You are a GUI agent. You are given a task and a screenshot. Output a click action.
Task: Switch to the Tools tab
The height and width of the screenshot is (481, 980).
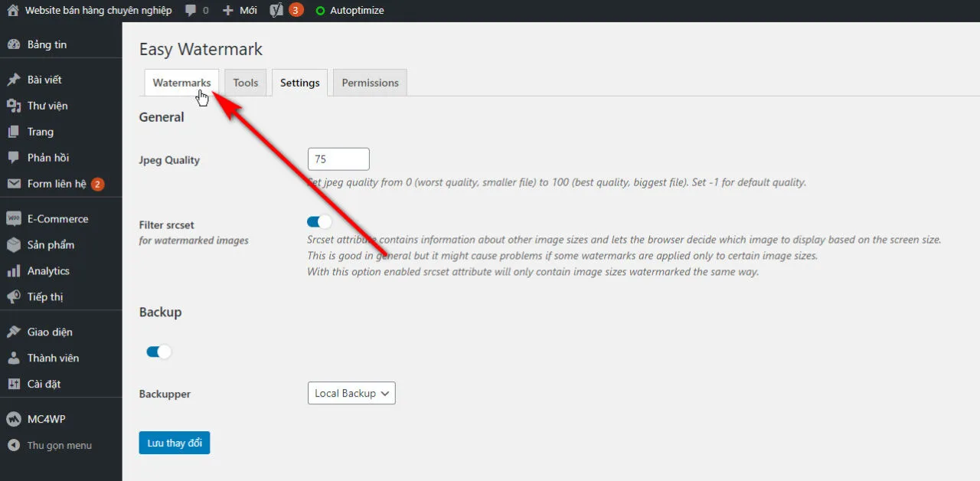(246, 83)
